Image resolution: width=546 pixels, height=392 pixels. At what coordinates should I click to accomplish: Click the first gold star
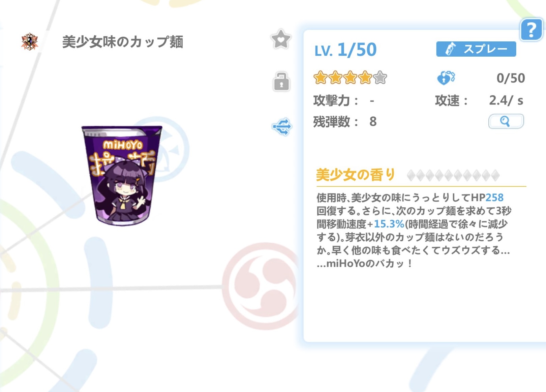pyautogui.click(x=320, y=78)
